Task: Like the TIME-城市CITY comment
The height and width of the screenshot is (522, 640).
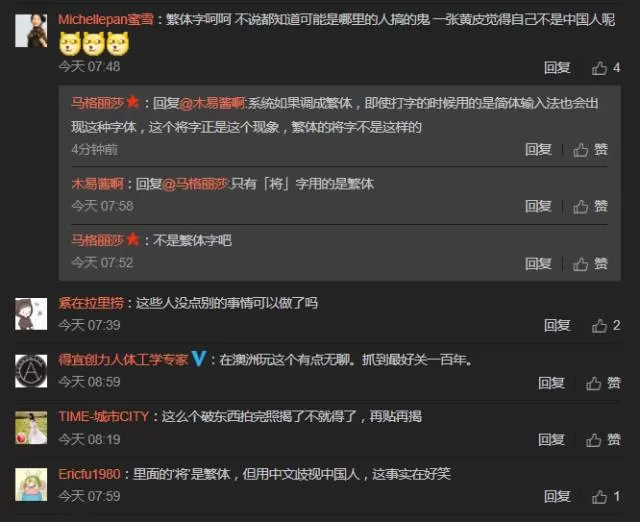Action: click(603, 440)
